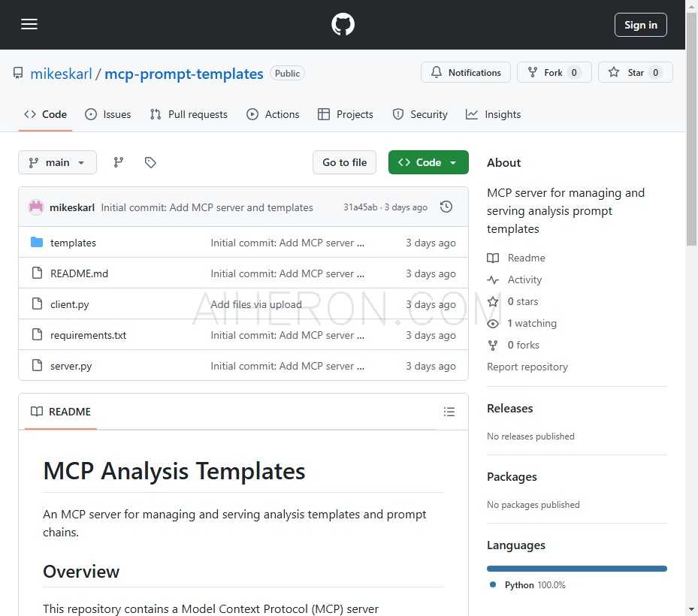Fork the mcp-prompt-templates repository
This screenshot has width=698, height=616.
click(x=549, y=72)
